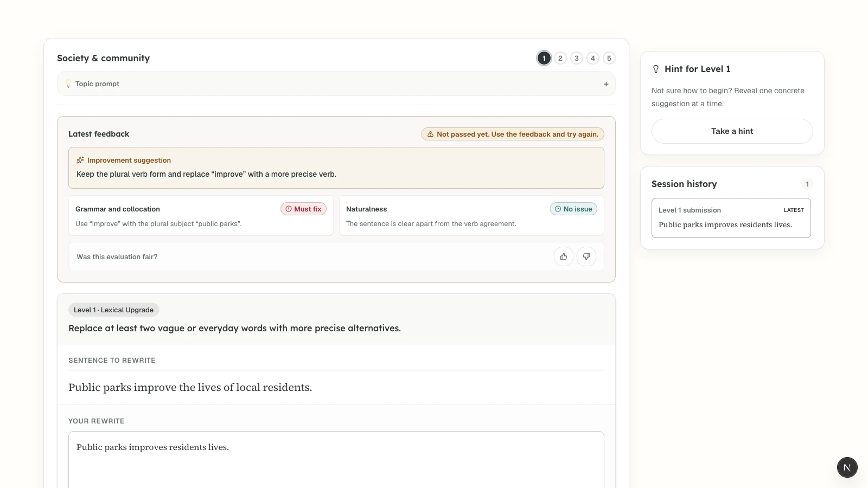The height and width of the screenshot is (488, 868).
Task: Expand the Topic prompt plus icon
Action: [606, 84]
